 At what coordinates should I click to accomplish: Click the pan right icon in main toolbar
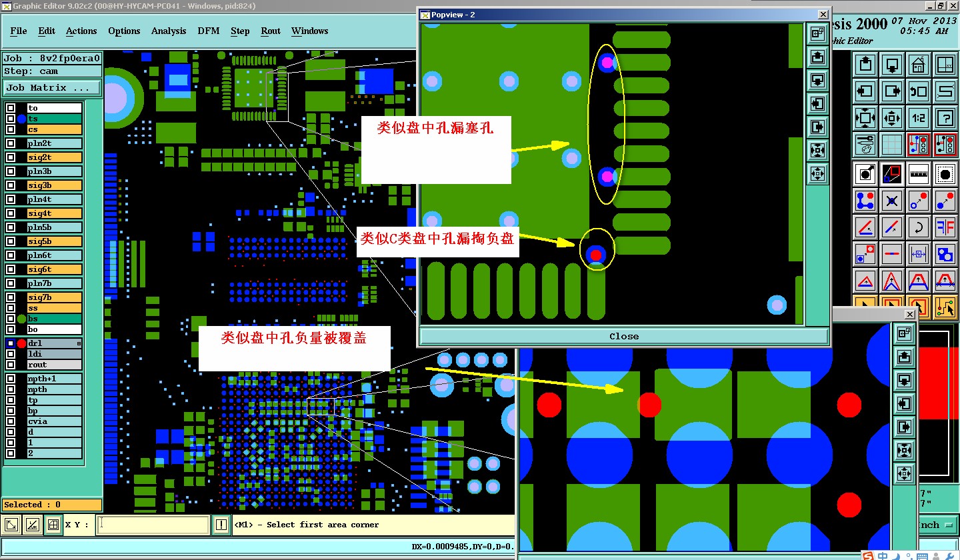892,91
